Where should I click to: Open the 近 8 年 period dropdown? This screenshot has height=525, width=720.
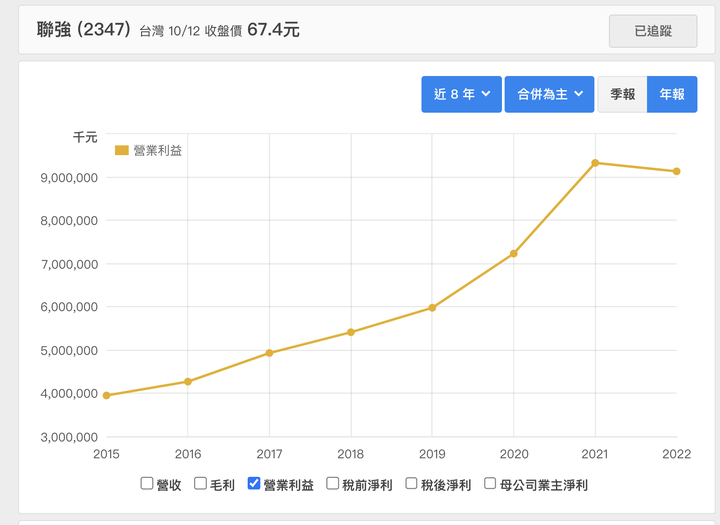point(461,94)
